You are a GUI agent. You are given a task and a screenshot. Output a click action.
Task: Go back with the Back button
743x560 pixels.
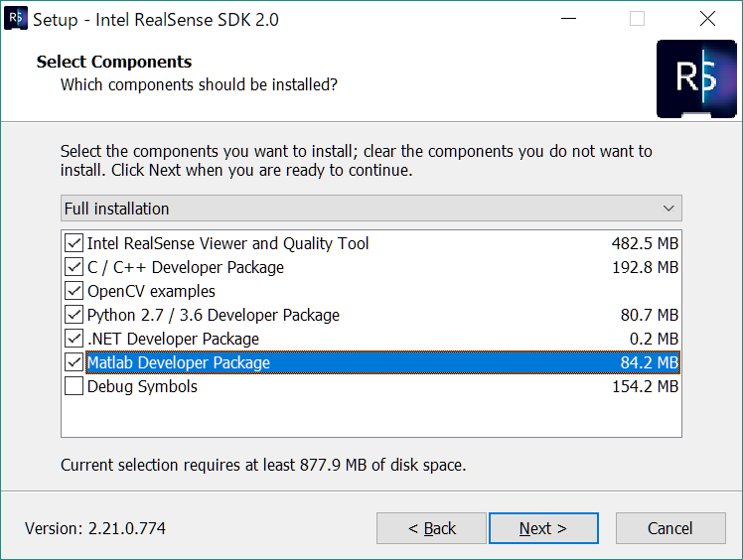tap(431, 528)
